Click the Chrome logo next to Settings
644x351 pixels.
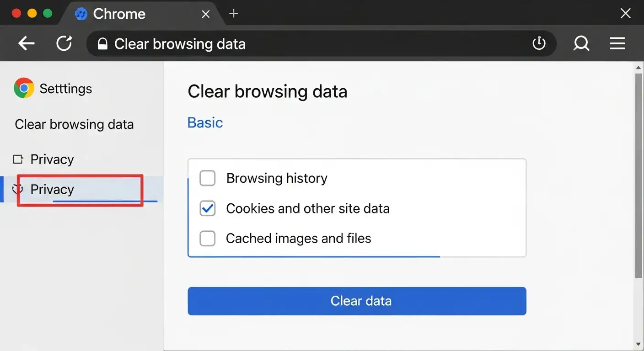[23, 88]
